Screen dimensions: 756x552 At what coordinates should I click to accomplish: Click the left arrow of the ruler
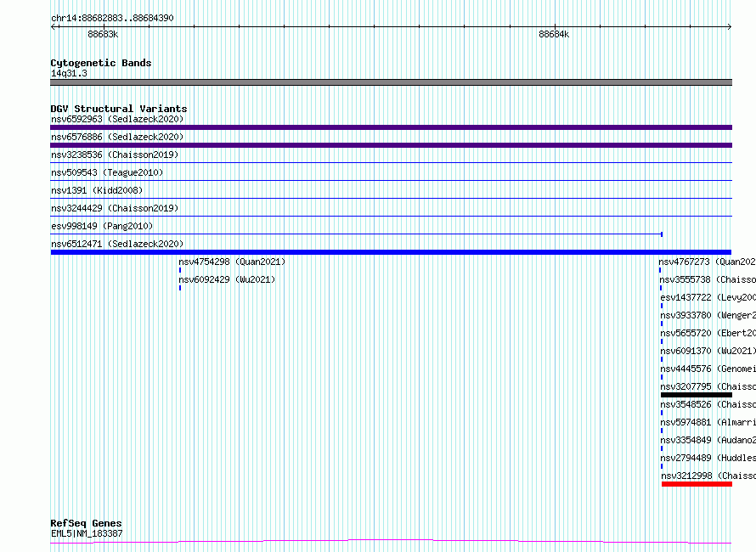(54, 26)
